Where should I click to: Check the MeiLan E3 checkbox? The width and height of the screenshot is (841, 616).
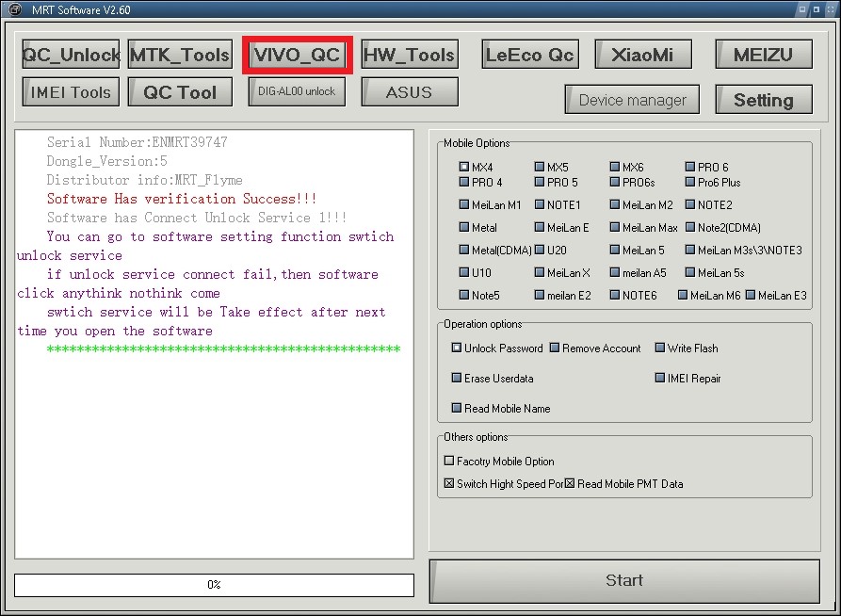(751, 295)
